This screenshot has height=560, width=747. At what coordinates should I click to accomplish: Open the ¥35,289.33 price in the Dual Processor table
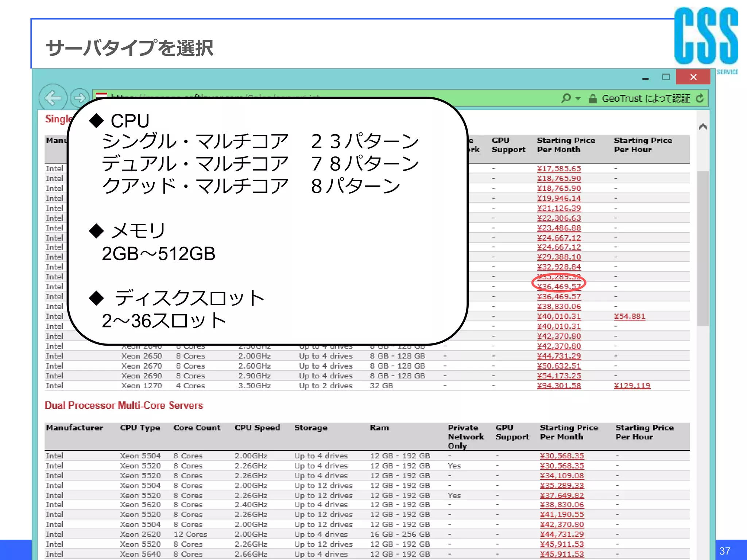562,485
